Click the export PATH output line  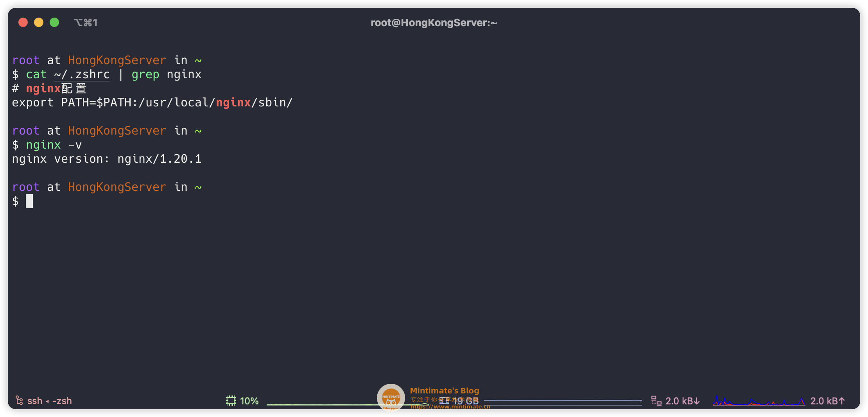[152, 102]
